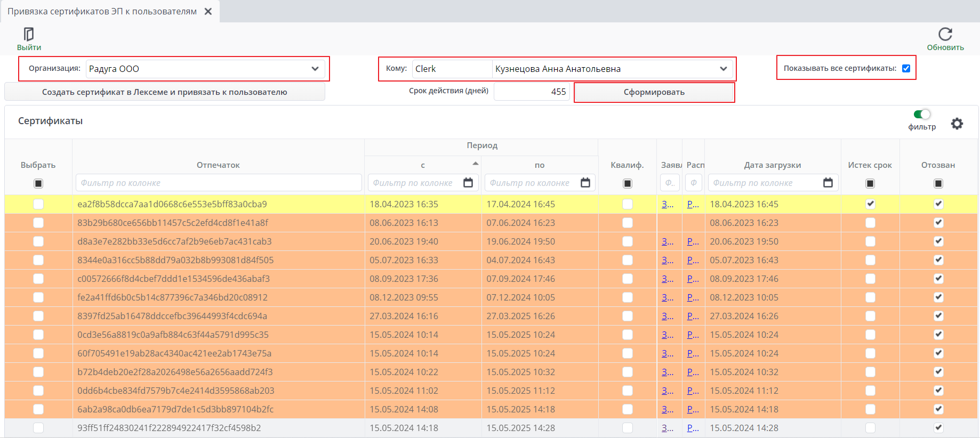980x438 pixels.
Task: Open Заяв link in 6ab2a98ca0db row
Action: click(668, 409)
